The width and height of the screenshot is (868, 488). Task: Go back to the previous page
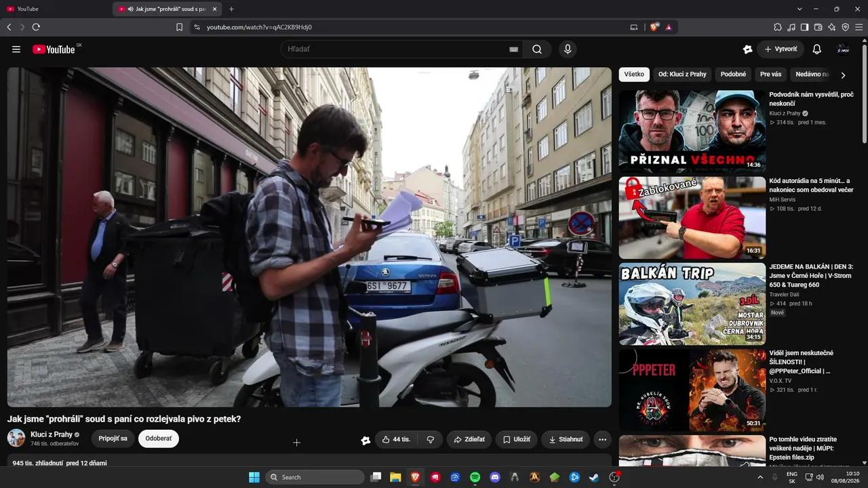click(9, 27)
